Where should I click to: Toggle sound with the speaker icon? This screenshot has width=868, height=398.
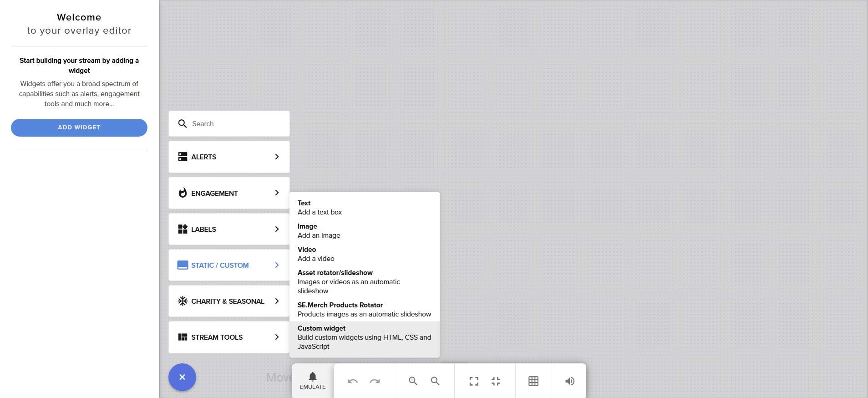569,381
